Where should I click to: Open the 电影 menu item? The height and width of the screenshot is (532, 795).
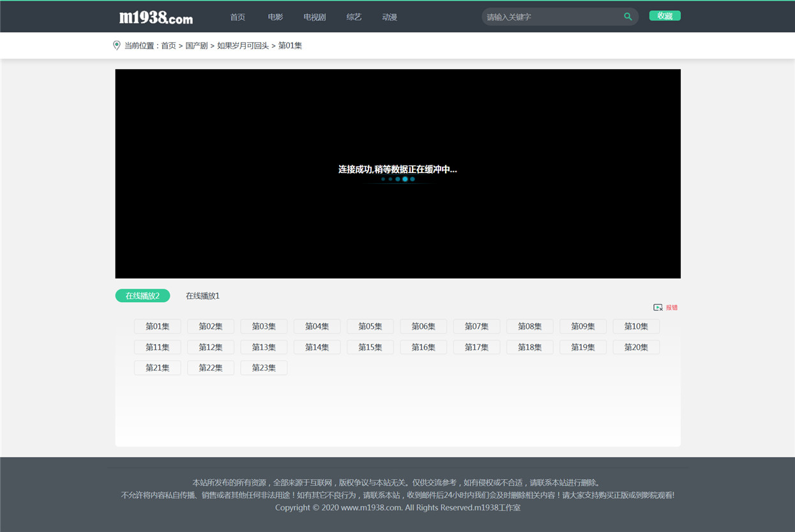tap(275, 17)
